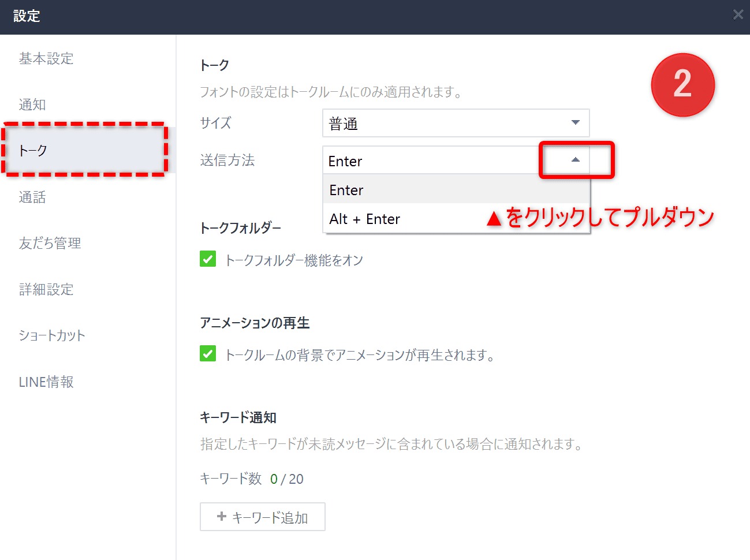Click the キーワード通知 heading

tap(238, 417)
